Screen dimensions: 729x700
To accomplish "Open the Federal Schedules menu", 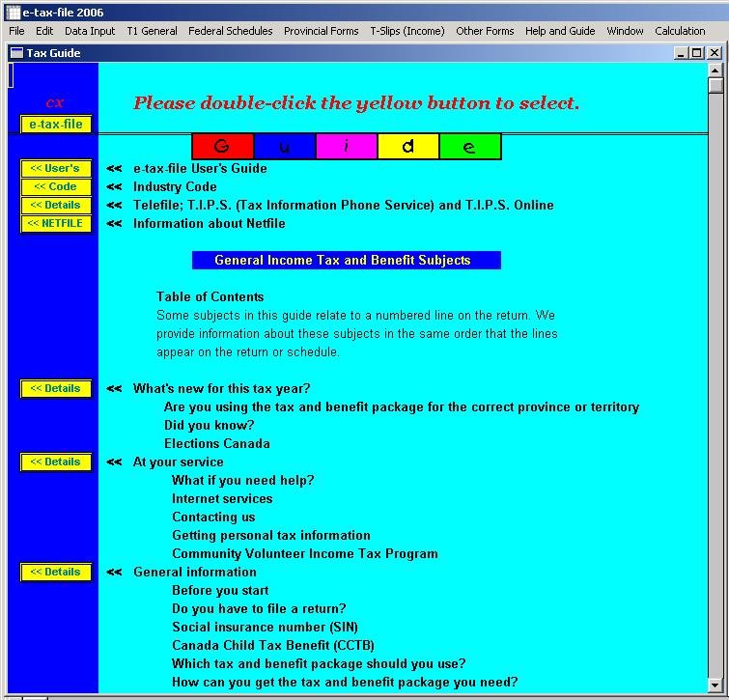I will click(x=230, y=31).
